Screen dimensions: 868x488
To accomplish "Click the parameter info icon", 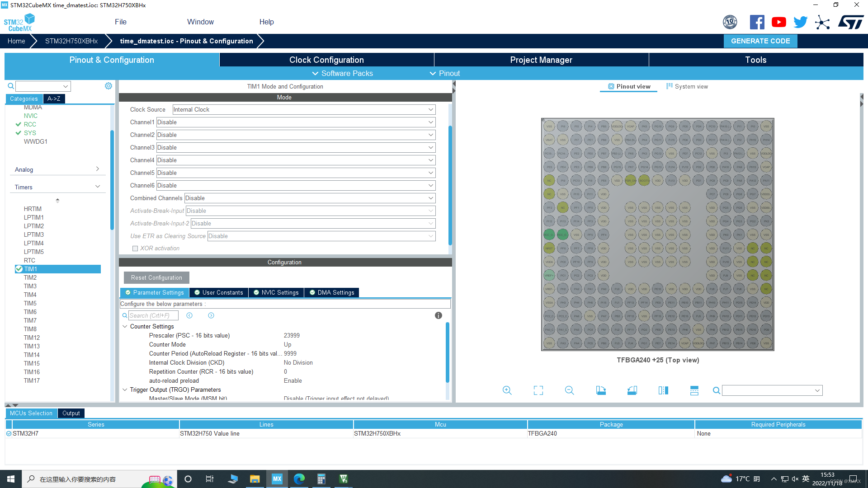I will [438, 315].
